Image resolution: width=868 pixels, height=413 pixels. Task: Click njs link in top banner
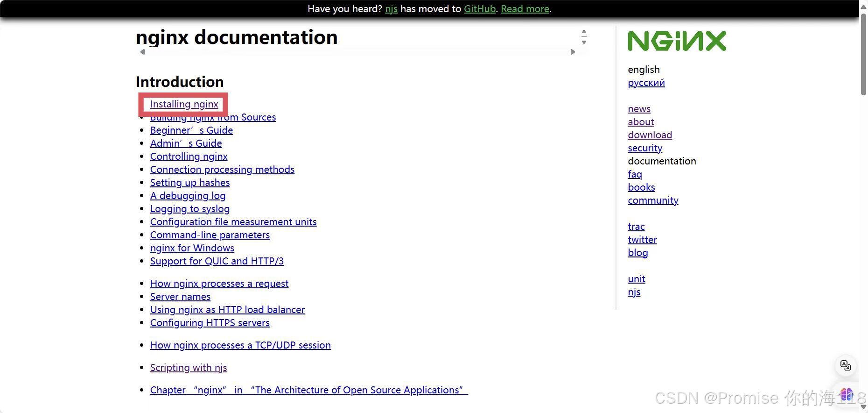[x=391, y=9]
